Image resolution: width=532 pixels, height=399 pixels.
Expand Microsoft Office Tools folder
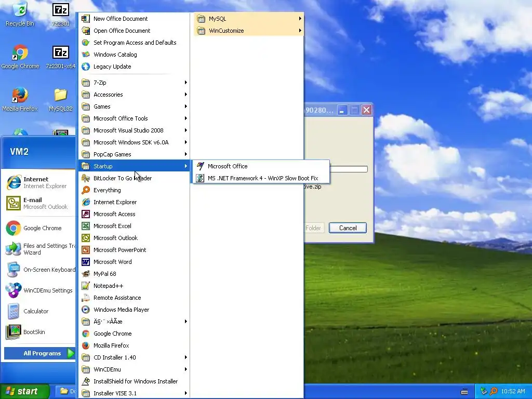click(134, 118)
